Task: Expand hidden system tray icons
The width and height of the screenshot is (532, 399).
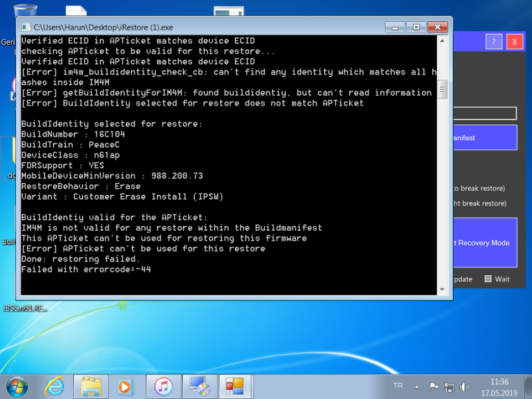Action: click(x=417, y=386)
